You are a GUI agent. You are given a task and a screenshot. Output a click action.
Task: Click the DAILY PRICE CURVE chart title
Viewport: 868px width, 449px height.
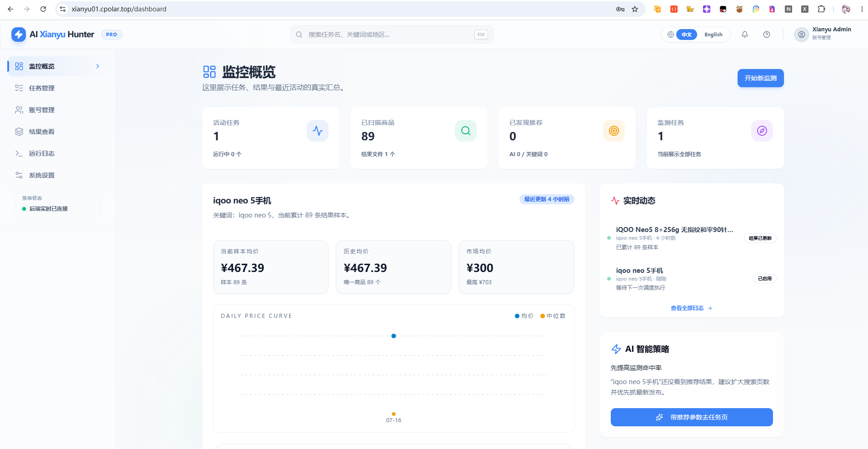256,316
